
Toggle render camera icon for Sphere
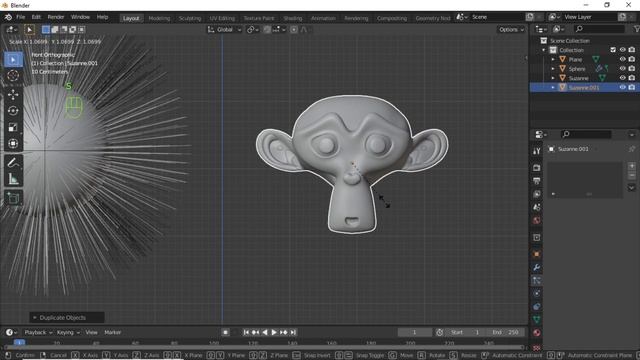(632, 69)
